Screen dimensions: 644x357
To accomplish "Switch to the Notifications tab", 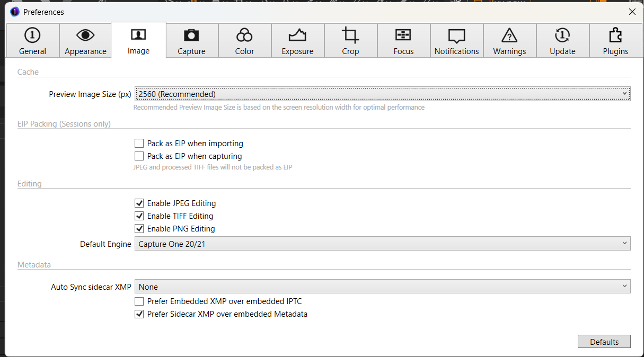I will pyautogui.click(x=456, y=41).
